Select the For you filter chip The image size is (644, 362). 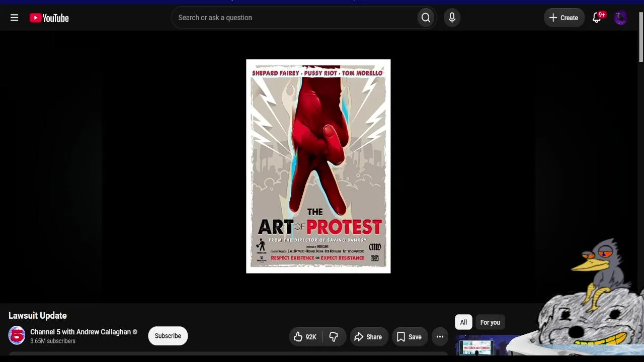(490, 322)
